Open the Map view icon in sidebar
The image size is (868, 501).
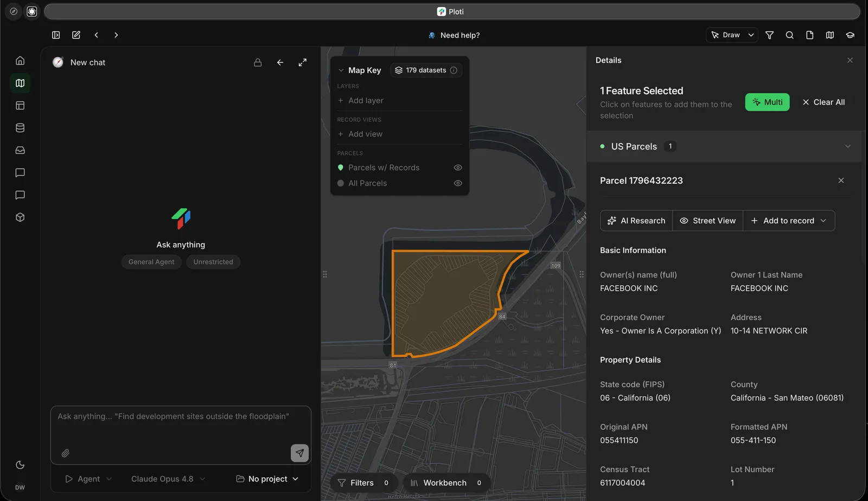[x=20, y=83]
